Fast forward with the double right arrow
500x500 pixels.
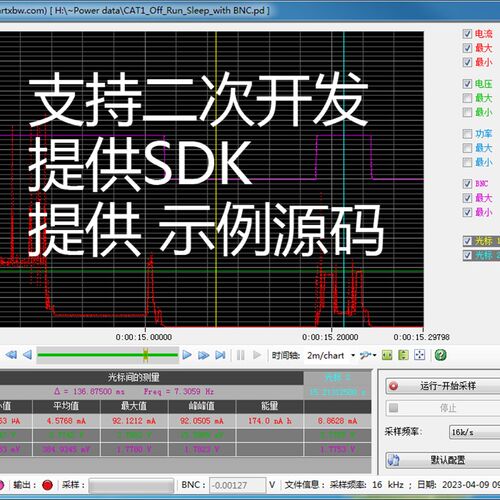point(203,355)
